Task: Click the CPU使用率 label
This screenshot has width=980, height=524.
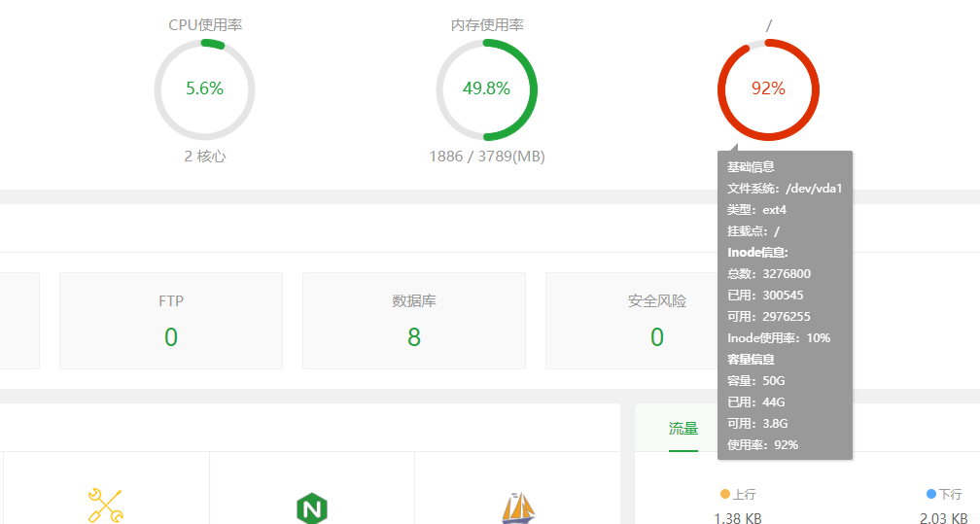Action: (x=205, y=25)
